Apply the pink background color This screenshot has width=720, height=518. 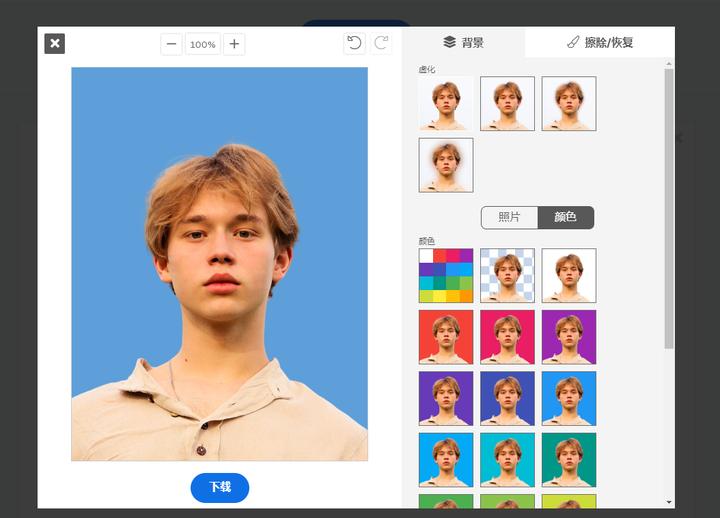[507, 337]
